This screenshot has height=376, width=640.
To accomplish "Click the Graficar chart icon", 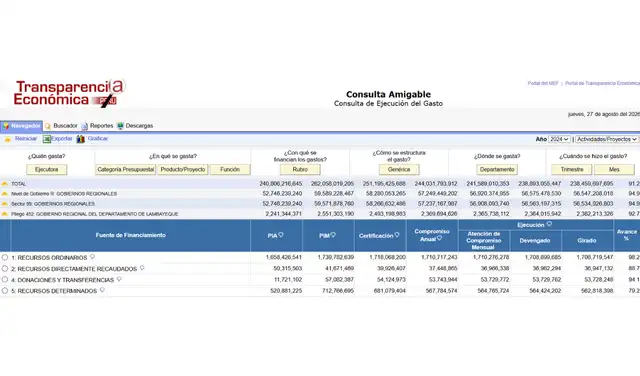I will click(80, 139).
